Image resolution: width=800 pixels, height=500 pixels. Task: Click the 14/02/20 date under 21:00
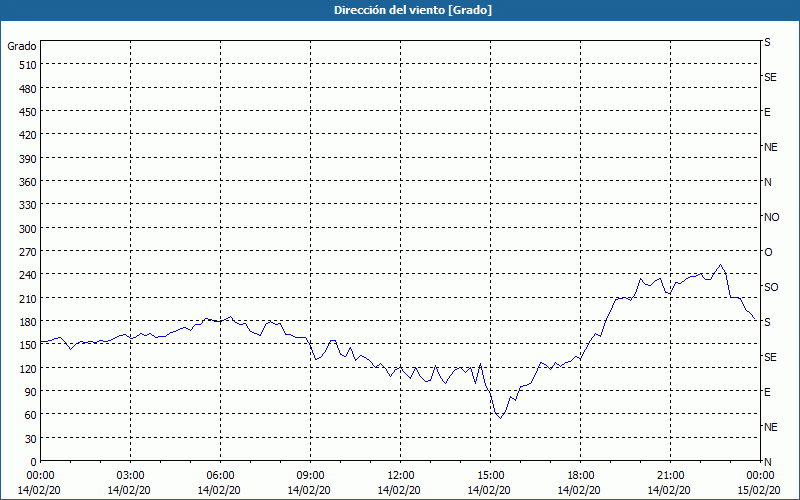[669, 490]
